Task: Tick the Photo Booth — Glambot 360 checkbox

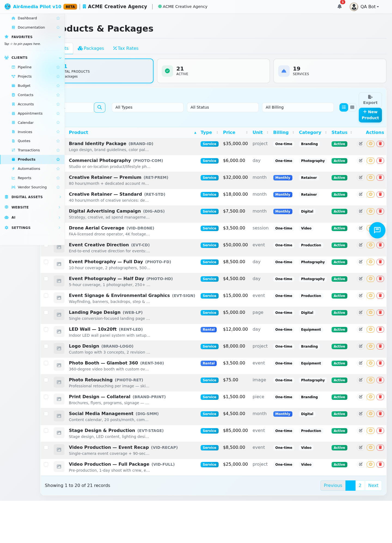Action: click(x=46, y=363)
